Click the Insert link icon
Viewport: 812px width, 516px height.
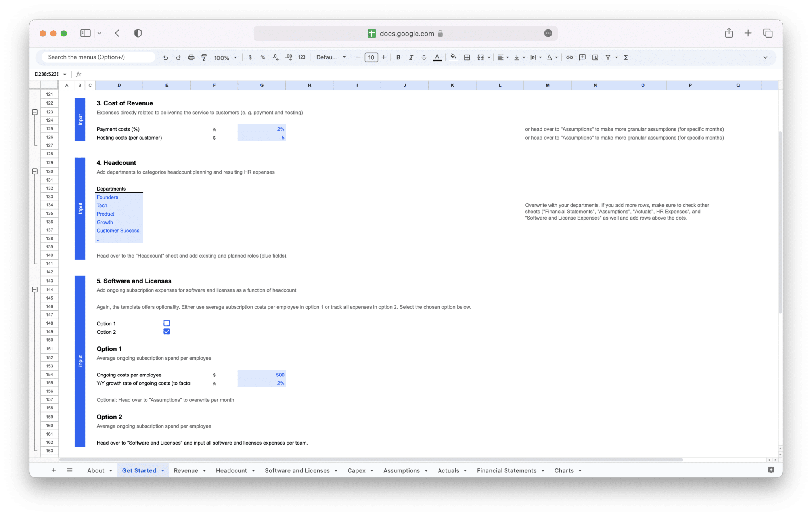point(569,57)
